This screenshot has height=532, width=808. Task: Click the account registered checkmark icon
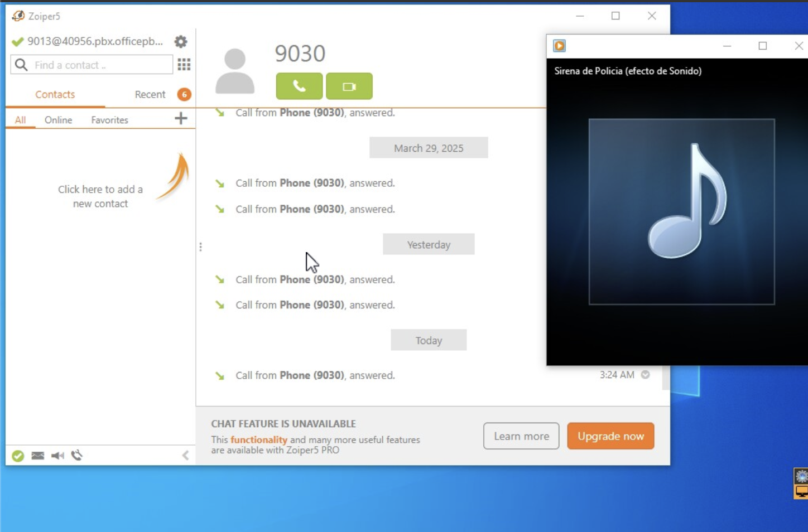click(x=17, y=42)
